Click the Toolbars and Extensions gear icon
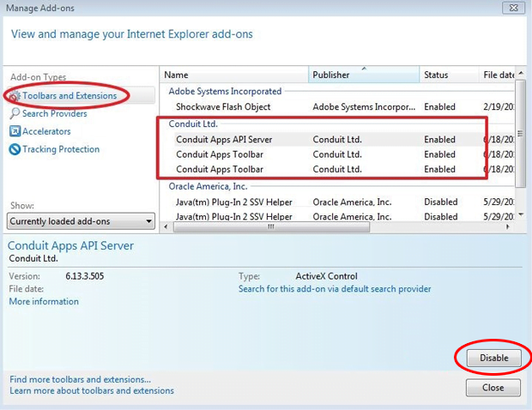Screen dimensions: 532x410 tap(15, 96)
